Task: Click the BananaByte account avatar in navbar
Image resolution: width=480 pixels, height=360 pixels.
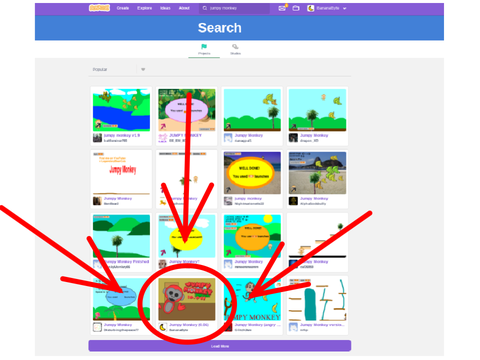Action: (310, 8)
